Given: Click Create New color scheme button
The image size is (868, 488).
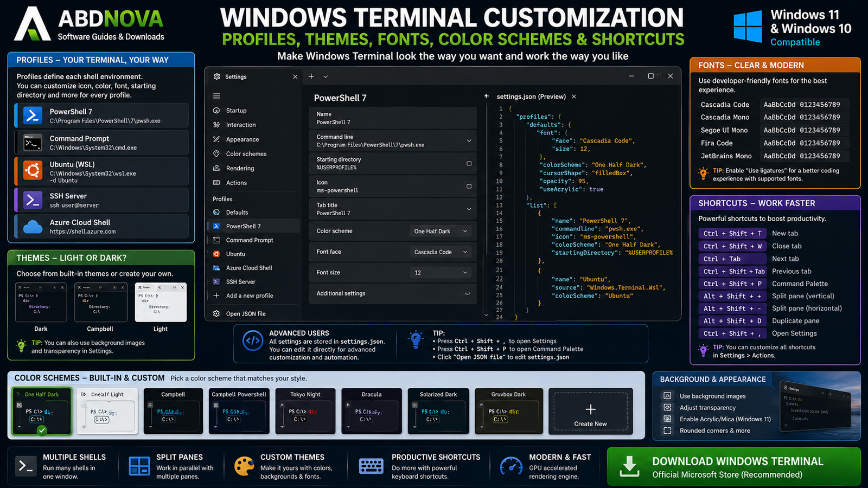Looking at the screenshot, I should (x=590, y=411).
